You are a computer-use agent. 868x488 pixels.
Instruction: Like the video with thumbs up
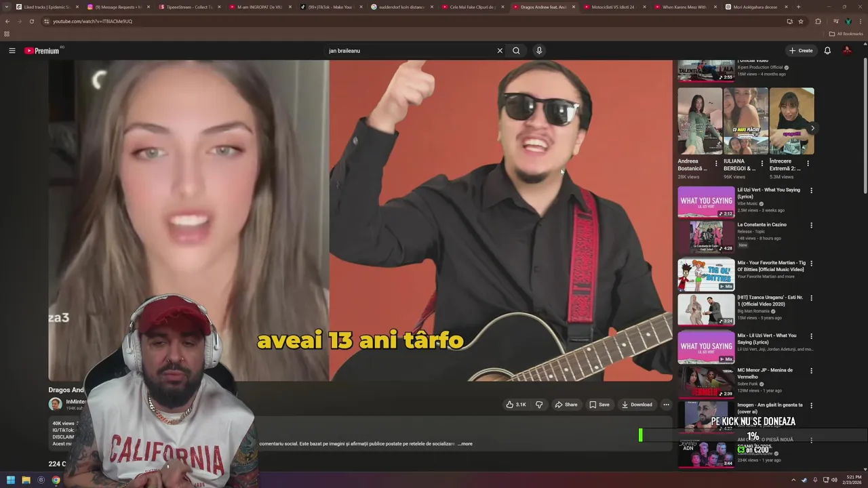516,405
